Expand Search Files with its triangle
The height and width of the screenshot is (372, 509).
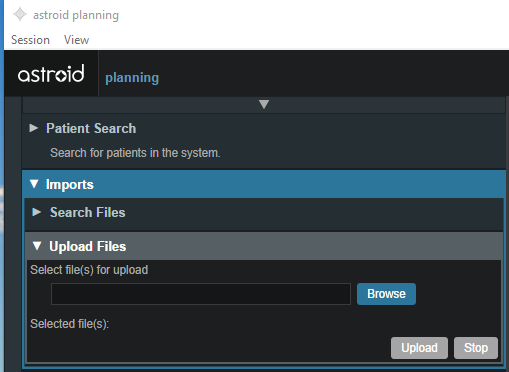(x=36, y=212)
